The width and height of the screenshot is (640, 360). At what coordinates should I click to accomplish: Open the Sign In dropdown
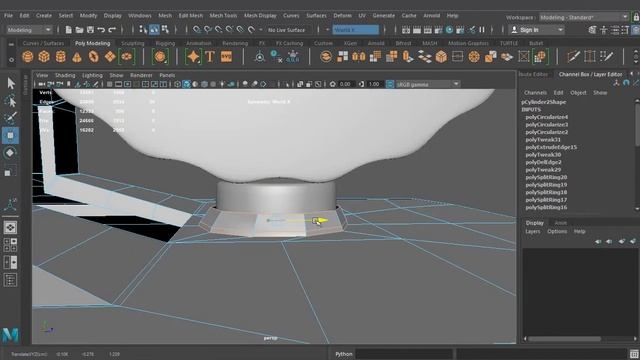coord(537,30)
